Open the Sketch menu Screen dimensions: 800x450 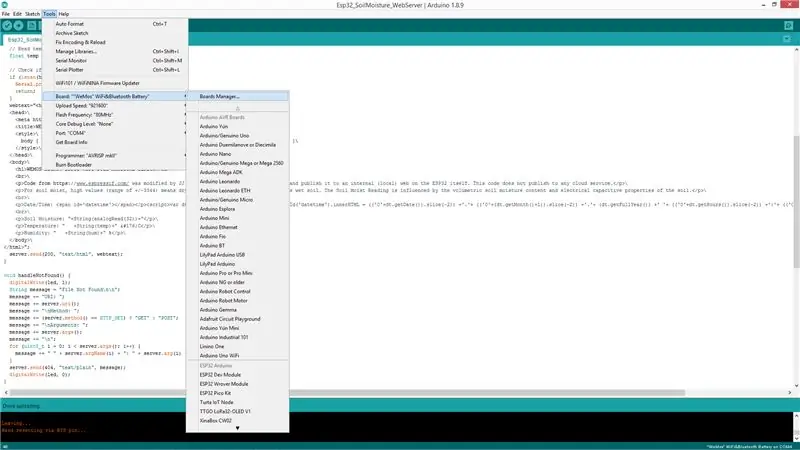pos(32,14)
